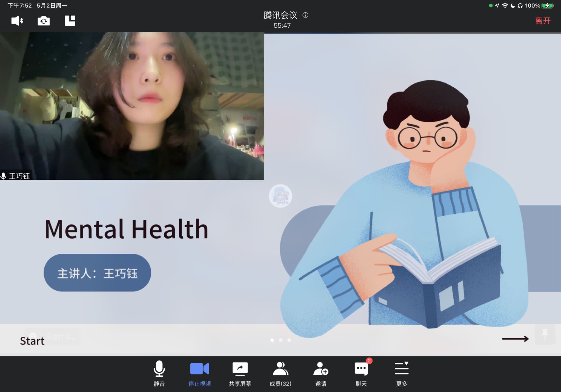The height and width of the screenshot is (392, 561).
Task: Click the 主讲人：王巧钰 blue pill button
Action: [x=97, y=273]
